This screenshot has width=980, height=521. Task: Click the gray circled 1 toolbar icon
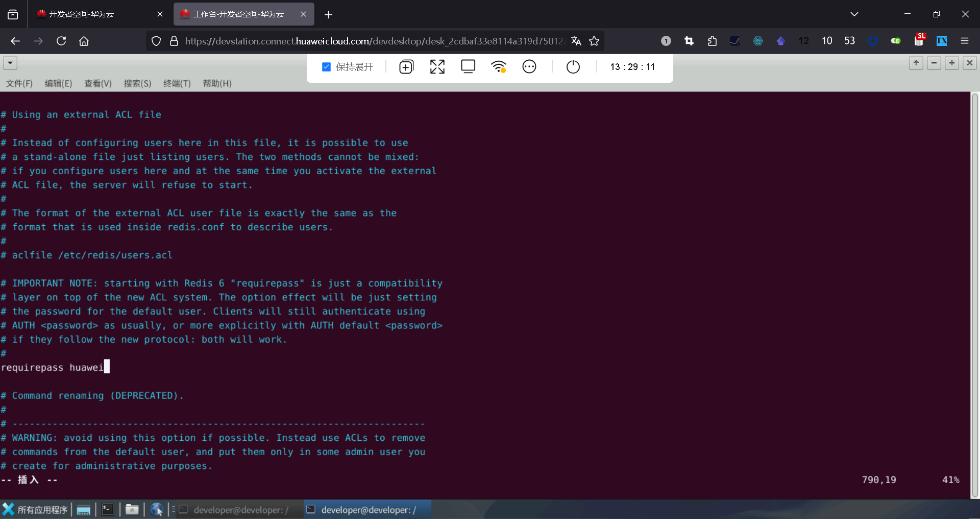pyautogui.click(x=666, y=41)
